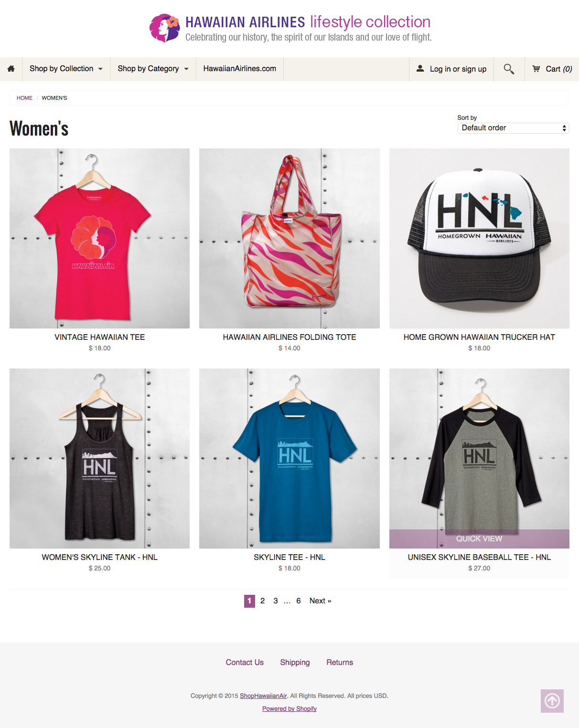Go to page 2 of results
This screenshot has height=728, width=579.
click(262, 601)
